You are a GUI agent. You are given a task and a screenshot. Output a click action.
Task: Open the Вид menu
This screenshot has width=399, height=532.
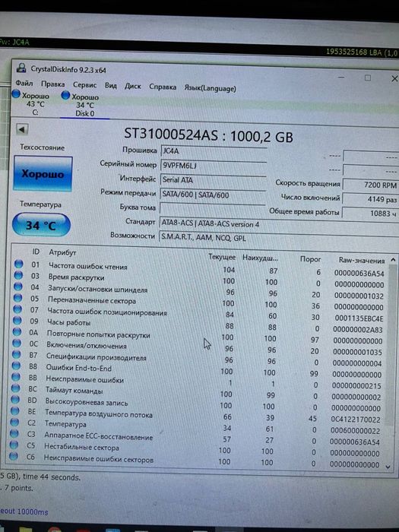pyautogui.click(x=110, y=85)
